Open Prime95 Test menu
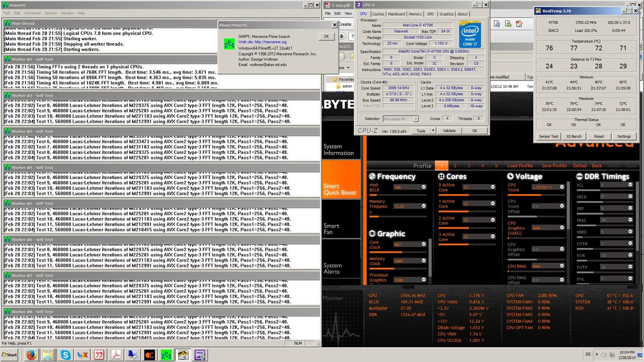The width and height of the screenshot is (644, 362). point(7,13)
